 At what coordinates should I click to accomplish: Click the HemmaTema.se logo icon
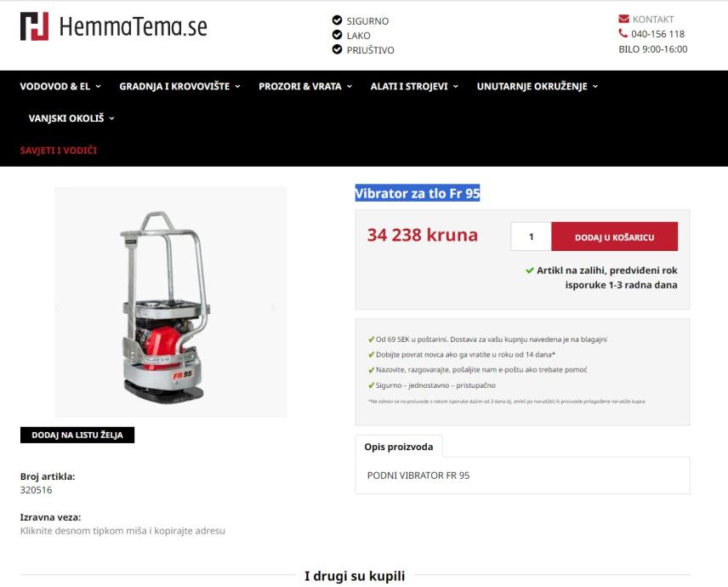coord(34,26)
